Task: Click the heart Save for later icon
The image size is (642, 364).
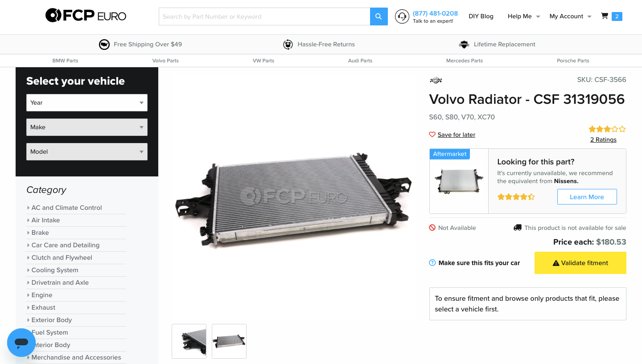Action: [432, 135]
